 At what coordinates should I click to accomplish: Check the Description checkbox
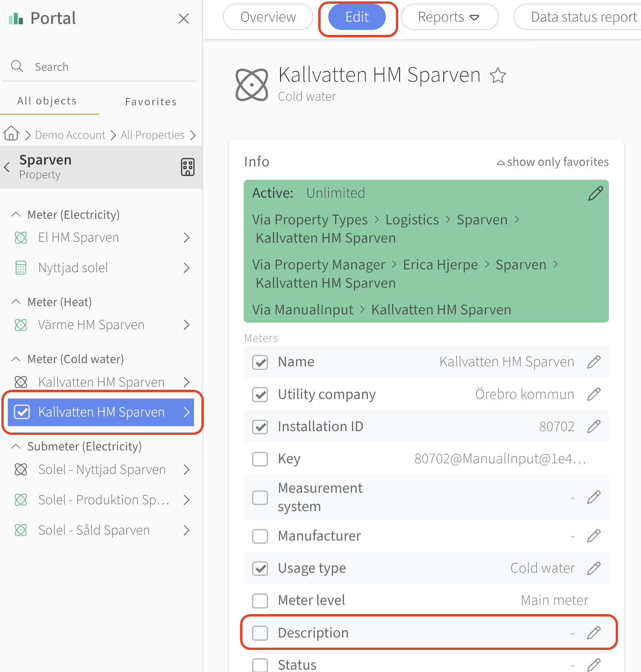(x=260, y=633)
